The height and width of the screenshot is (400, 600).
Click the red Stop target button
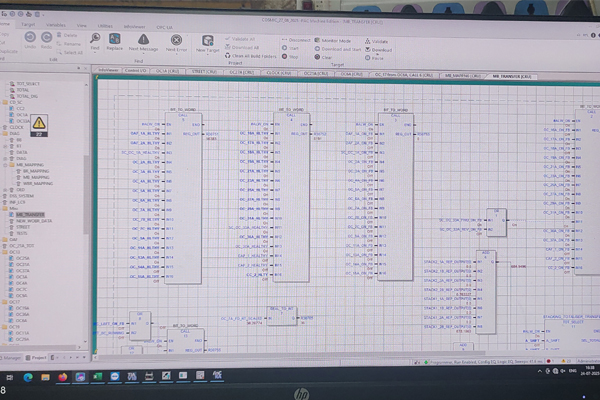[x=290, y=57]
